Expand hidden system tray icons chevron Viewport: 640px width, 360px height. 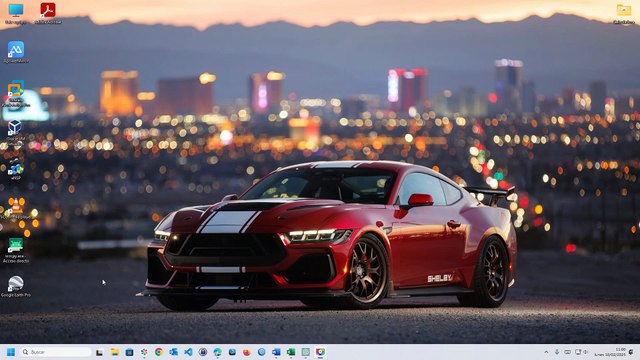(546, 352)
